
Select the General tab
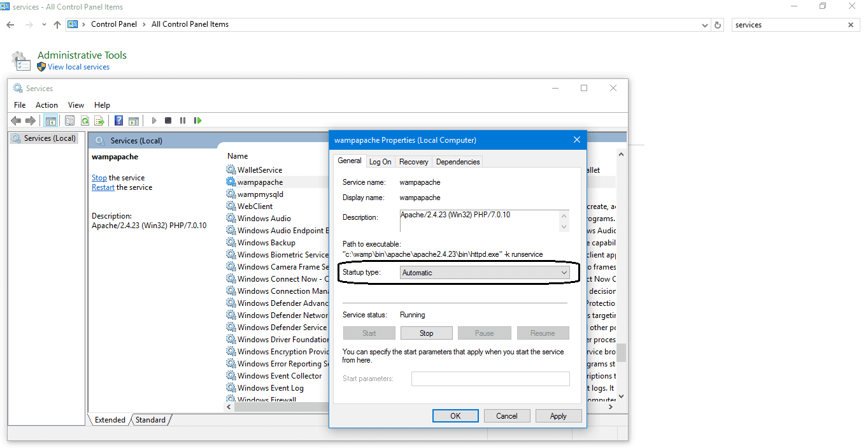(x=350, y=161)
